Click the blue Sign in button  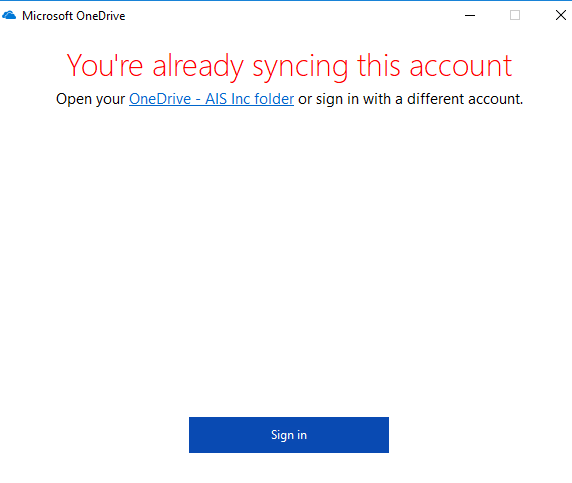tap(289, 435)
